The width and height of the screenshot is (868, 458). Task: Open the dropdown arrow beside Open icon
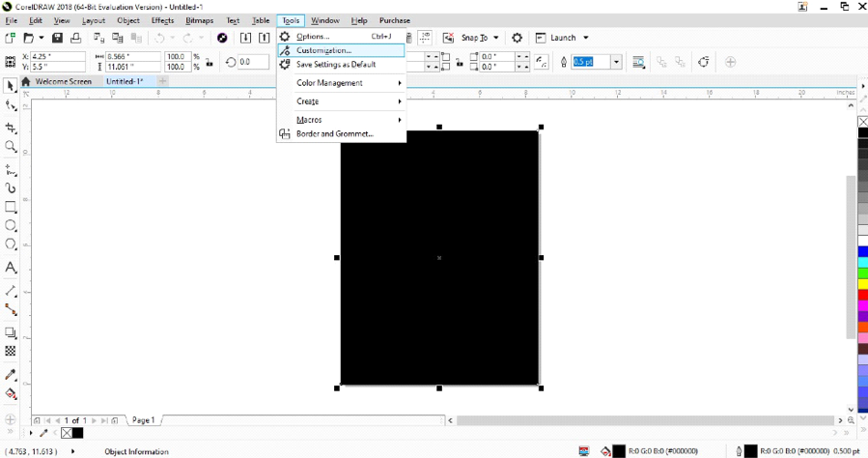[x=41, y=38]
